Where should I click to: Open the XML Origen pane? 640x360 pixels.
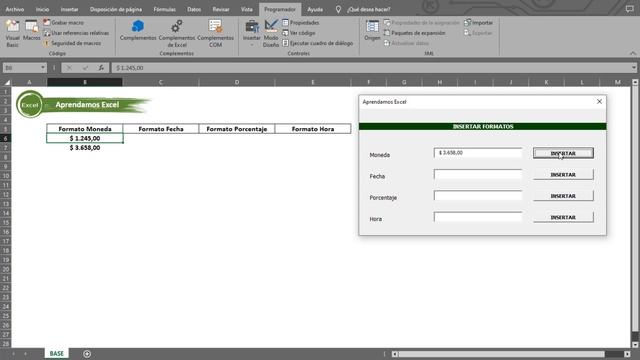point(372,31)
